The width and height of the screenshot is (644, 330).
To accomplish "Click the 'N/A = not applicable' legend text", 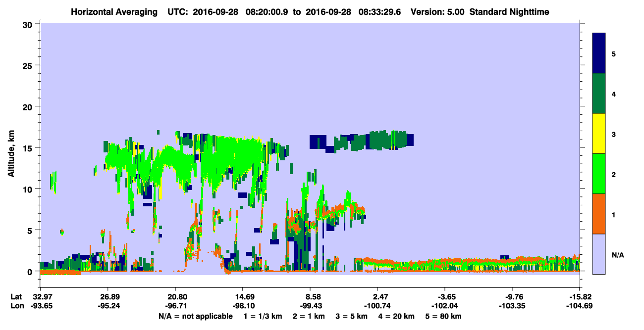I will pyautogui.click(x=195, y=316).
